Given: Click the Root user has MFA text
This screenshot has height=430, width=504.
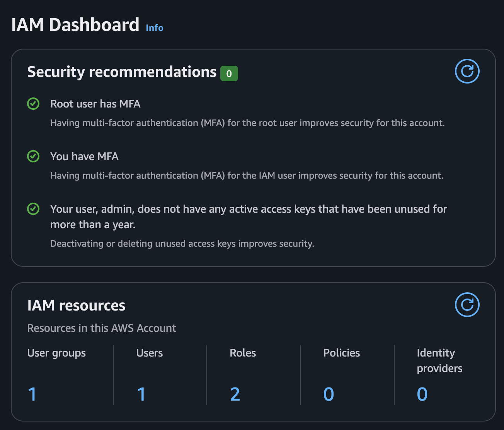Looking at the screenshot, I should [95, 104].
